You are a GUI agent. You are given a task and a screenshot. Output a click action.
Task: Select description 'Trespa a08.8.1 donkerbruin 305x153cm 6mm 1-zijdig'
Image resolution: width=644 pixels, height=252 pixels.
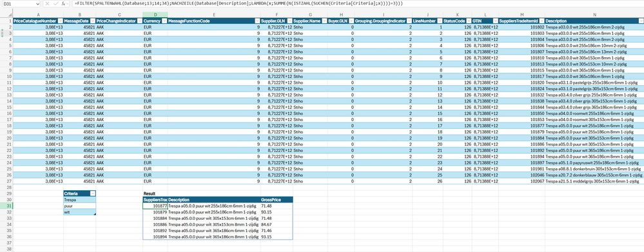click(594, 169)
